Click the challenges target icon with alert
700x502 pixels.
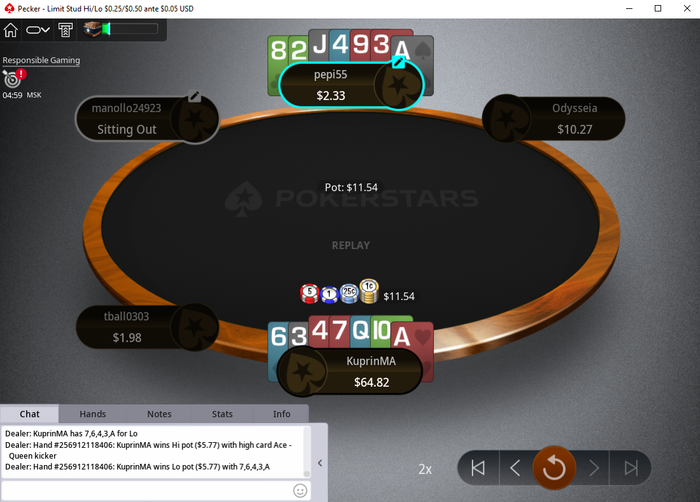click(13, 78)
